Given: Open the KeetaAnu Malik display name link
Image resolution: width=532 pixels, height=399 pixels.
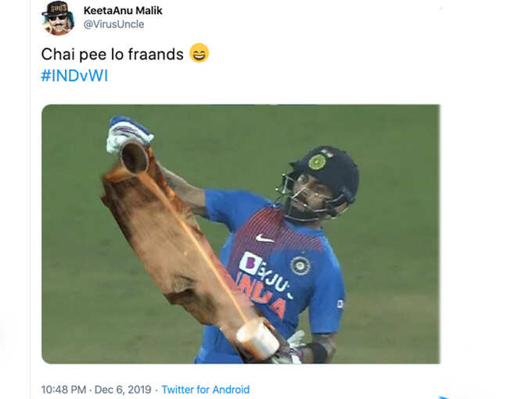Looking at the screenshot, I should pos(123,10).
